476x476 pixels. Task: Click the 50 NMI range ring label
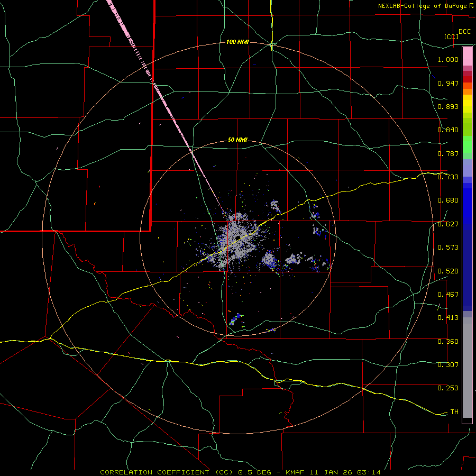(x=237, y=140)
